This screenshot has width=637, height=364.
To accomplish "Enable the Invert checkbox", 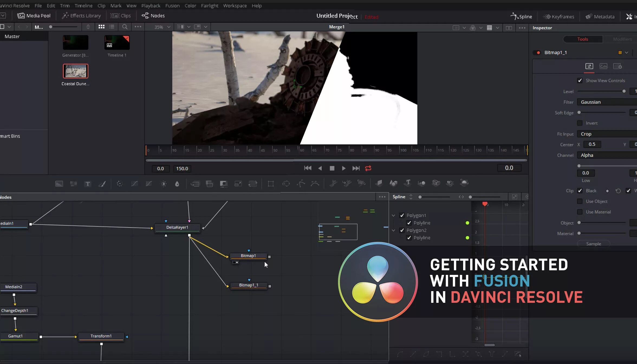I will pos(580,123).
